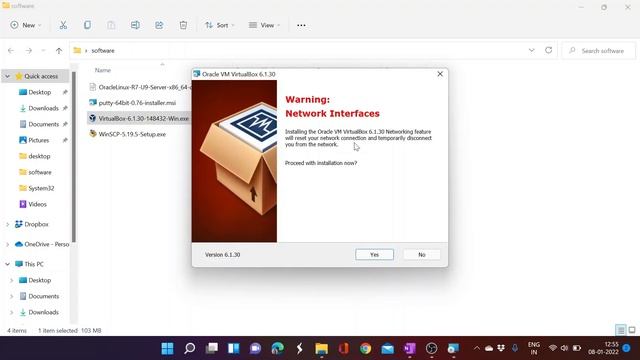Open pinned Documents under Quick access

pos(43,124)
